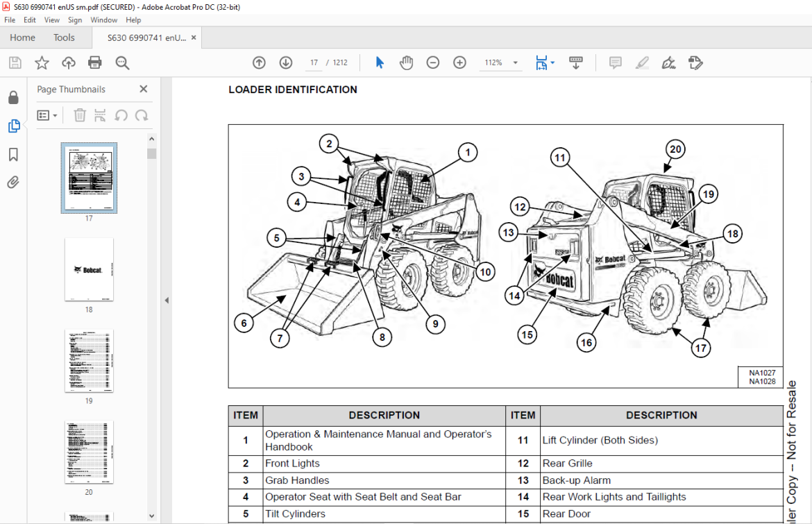This screenshot has height=524, width=812.
Task: Open the security lock panel
Action: (x=13, y=97)
